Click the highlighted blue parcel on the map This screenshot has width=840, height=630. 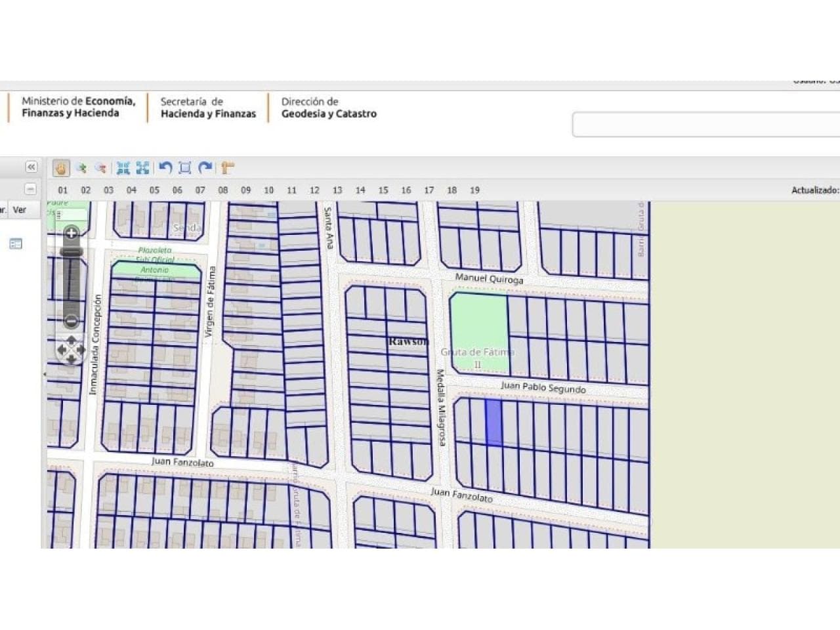(x=493, y=422)
